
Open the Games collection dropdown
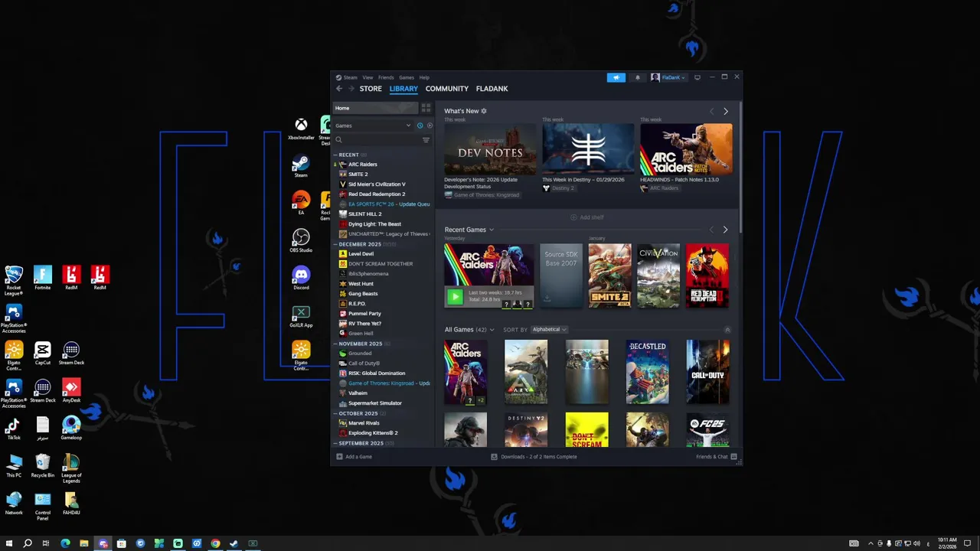click(x=374, y=126)
